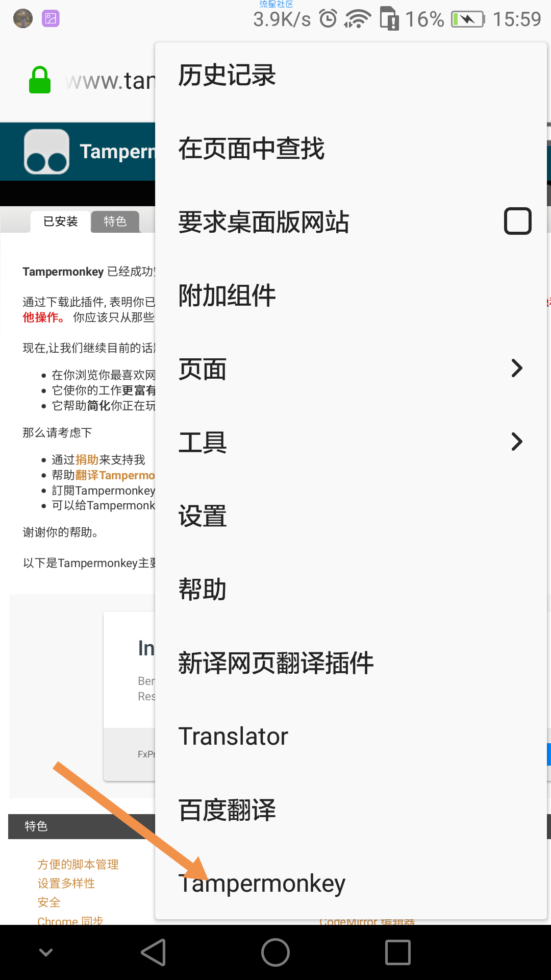
Task: Open the 页面 submenu
Action: tap(351, 369)
